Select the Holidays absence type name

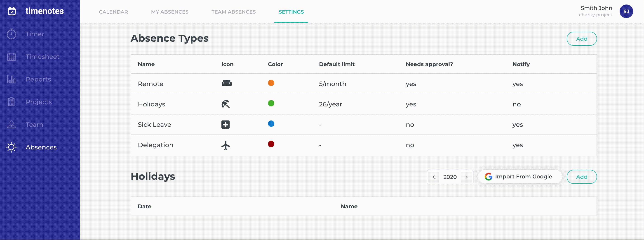pyautogui.click(x=151, y=104)
